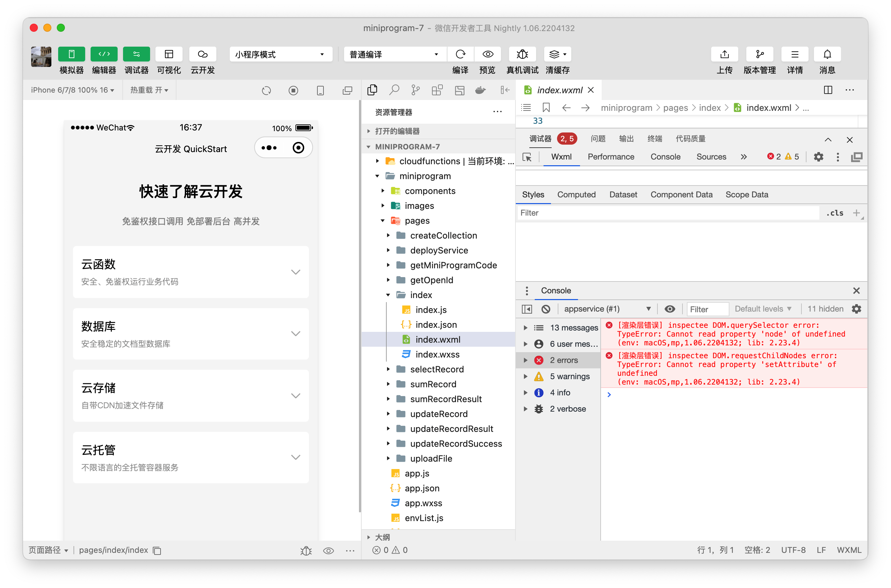The height and width of the screenshot is (588, 891).
Task: Switch to the Performance tab
Action: 610,157
